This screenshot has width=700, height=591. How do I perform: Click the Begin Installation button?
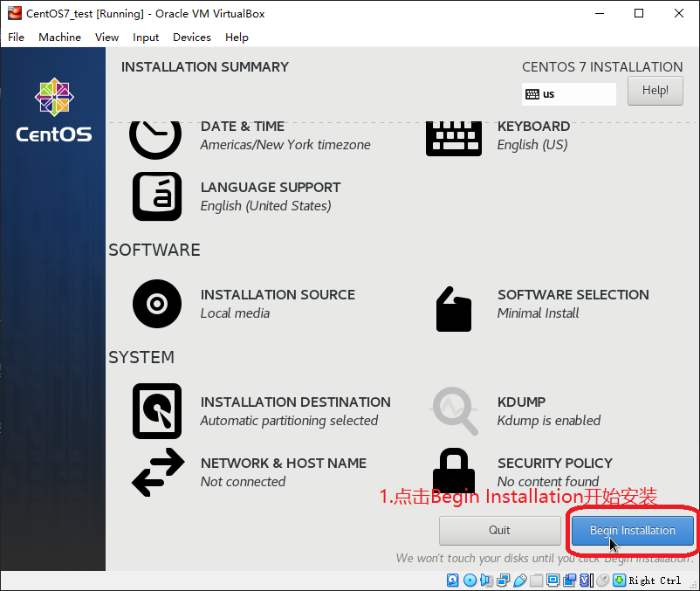633,530
